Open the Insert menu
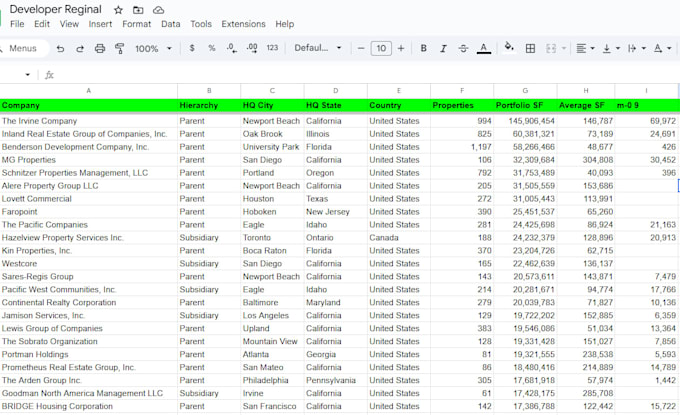 [100, 24]
